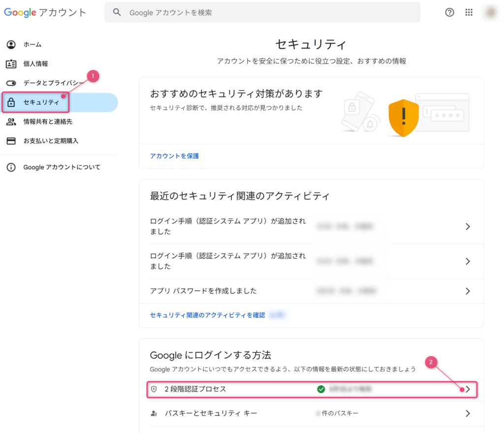Open Google アカウントについて in the sidebar
The width and height of the screenshot is (504, 433).
coord(62,167)
